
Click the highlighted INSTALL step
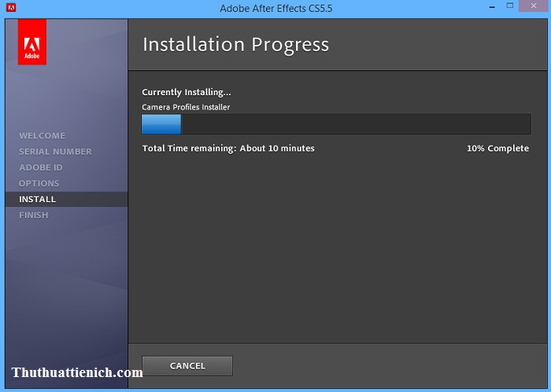coord(38,199)
